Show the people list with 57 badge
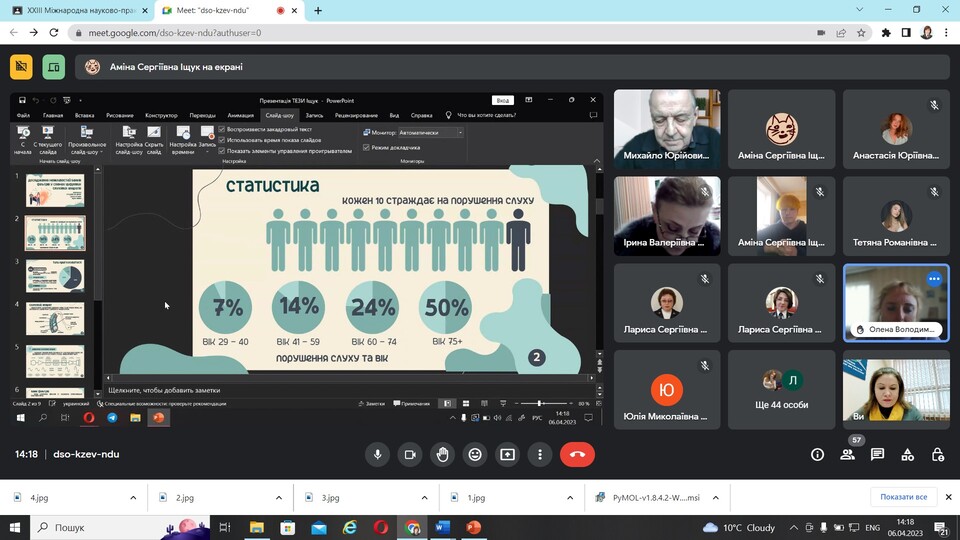This screenshot has width=960, height=540. (x=847, y=454)
